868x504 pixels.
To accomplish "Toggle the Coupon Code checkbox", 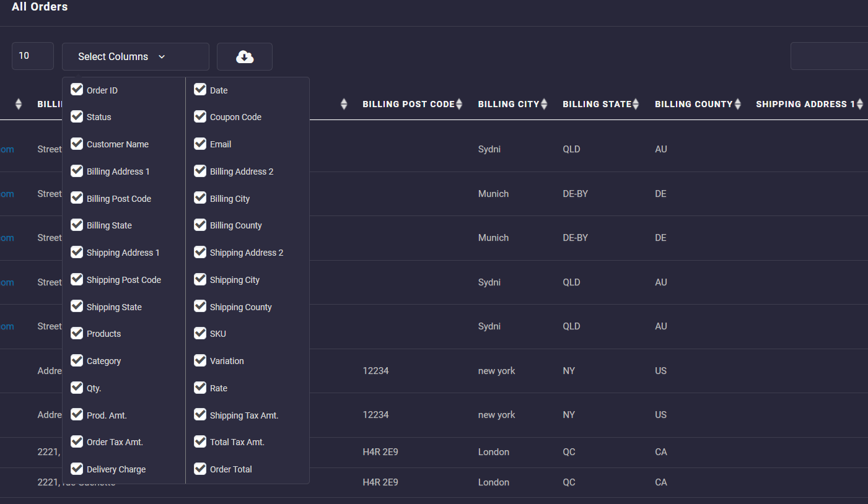I will (200, 116).
